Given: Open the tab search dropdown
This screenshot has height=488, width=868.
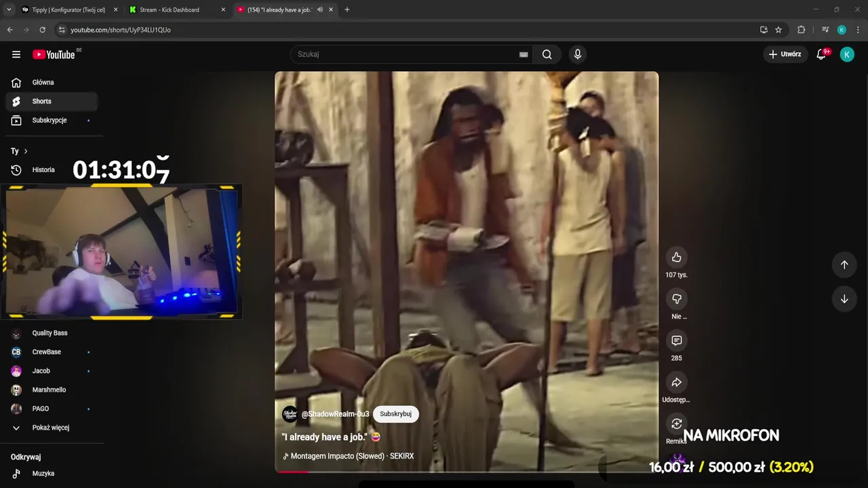Looking at the screenshot, I should (9, 9).
